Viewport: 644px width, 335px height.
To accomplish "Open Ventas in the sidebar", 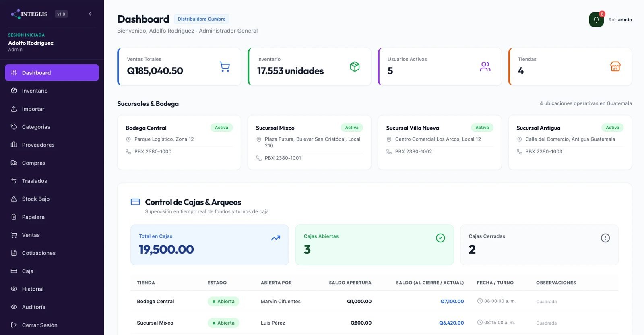I will [x=52, y=235].
